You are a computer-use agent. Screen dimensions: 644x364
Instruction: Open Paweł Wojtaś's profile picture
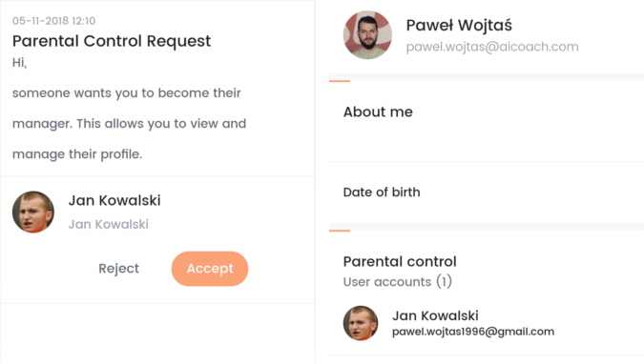coord(367,35)
